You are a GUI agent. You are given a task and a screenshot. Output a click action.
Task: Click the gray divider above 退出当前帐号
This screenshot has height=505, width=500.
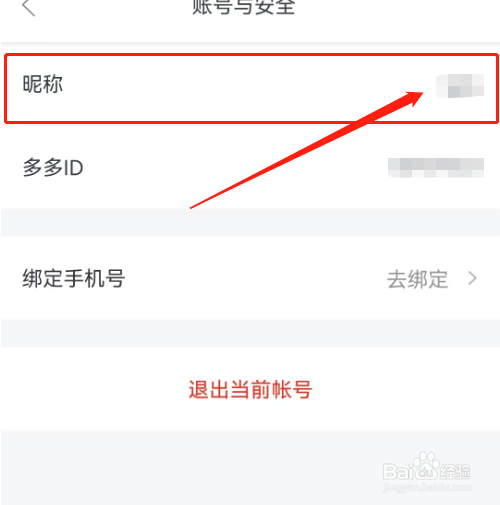coord(250,333)
